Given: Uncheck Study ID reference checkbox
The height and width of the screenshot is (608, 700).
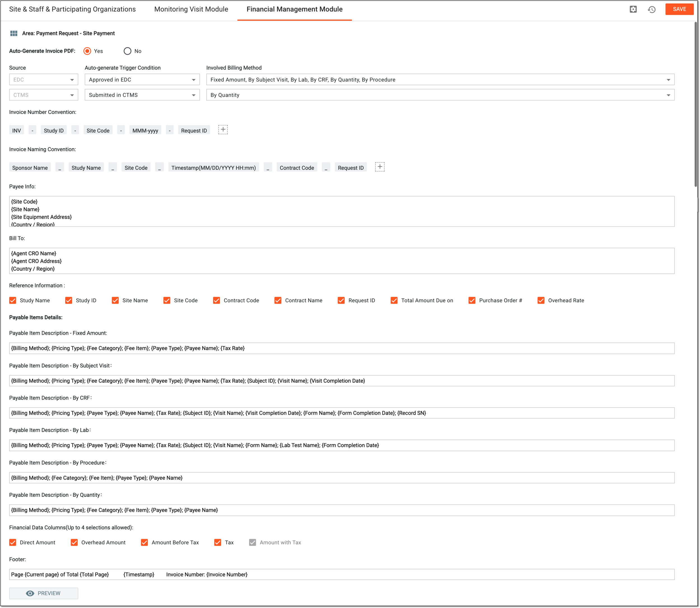Looking at the screenshot, I should click(x=69, y=300).
